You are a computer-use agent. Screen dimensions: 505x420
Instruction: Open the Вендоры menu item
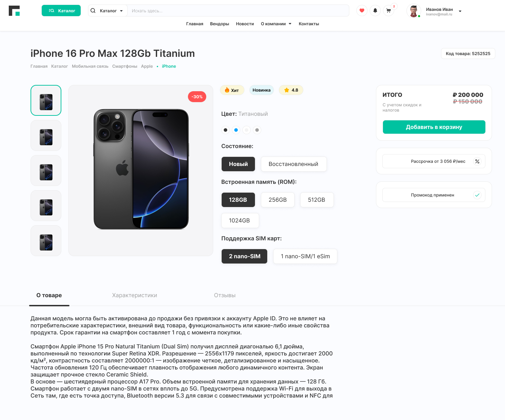point(219,24)
